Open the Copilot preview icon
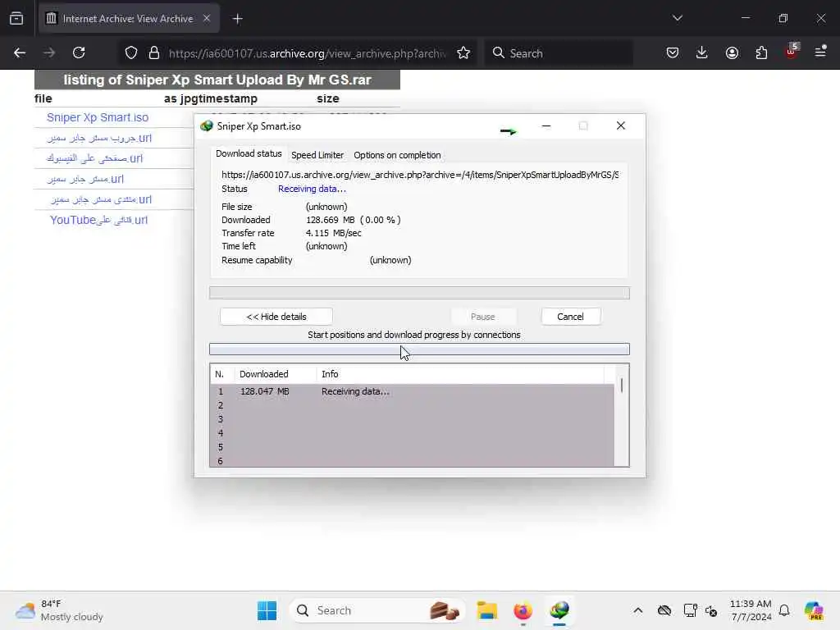The height and width of the screenshot is (630, 840). [814, 610]
